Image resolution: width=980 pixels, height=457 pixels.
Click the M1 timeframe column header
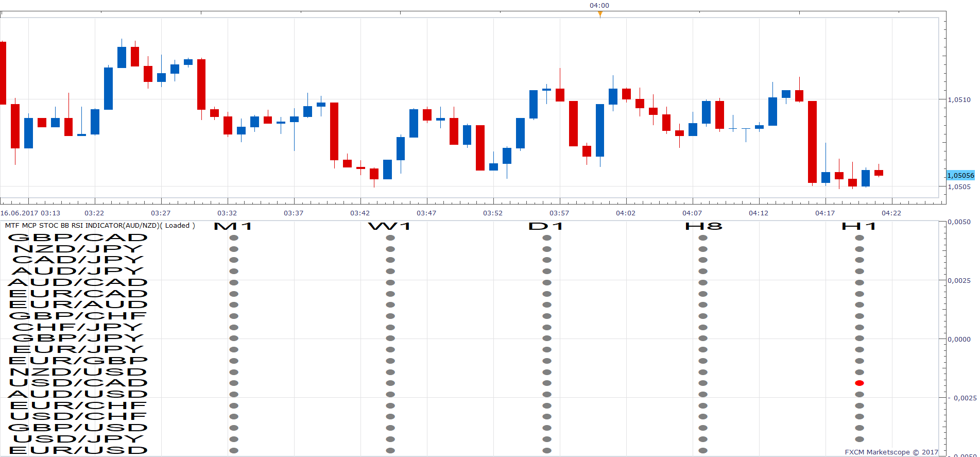point(233,226)
